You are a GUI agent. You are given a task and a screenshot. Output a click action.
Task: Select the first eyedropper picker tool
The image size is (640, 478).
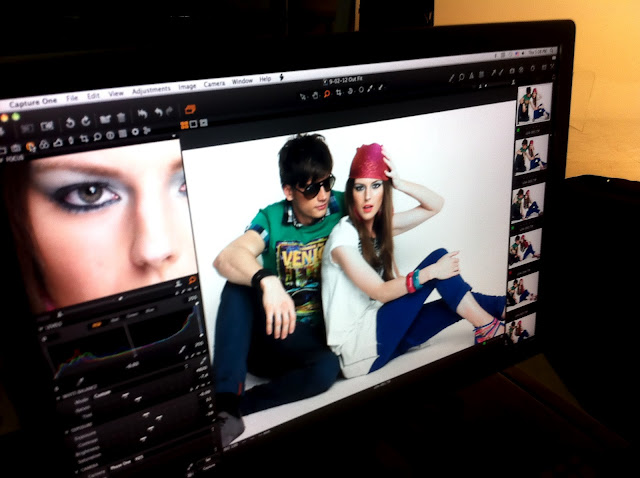tap(370, 89)
